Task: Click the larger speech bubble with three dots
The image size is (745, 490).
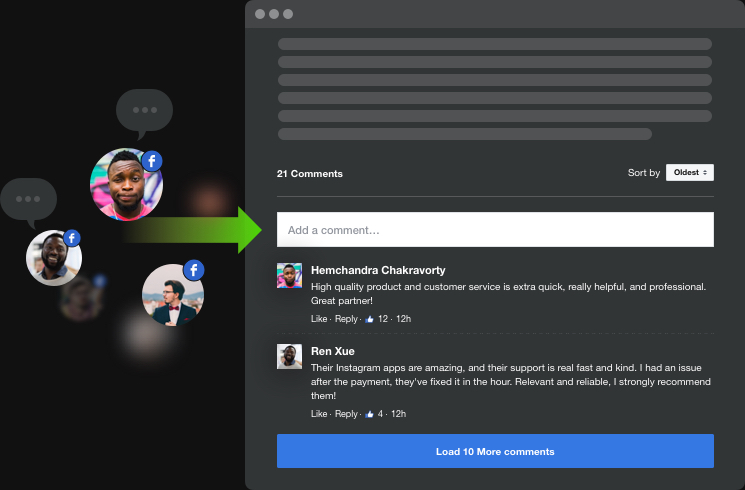Action: 145,112
